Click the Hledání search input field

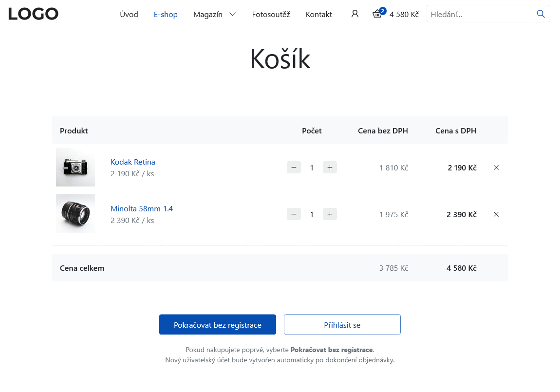coord(480,14)
